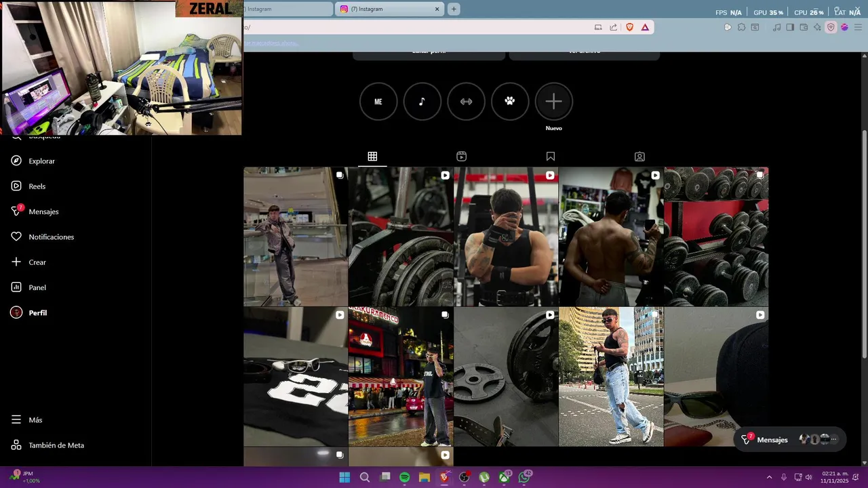Open post of man in gray jacket at mall

296,237
